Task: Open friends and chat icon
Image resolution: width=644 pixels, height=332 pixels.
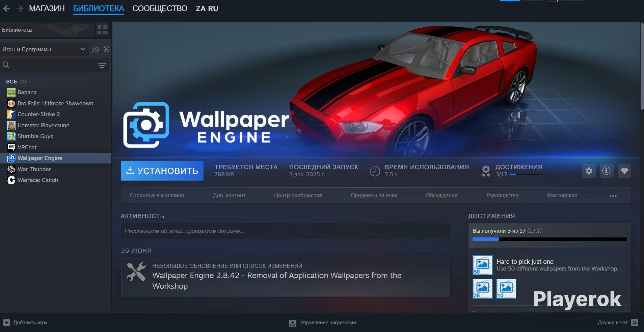Action: click(635, 323)
